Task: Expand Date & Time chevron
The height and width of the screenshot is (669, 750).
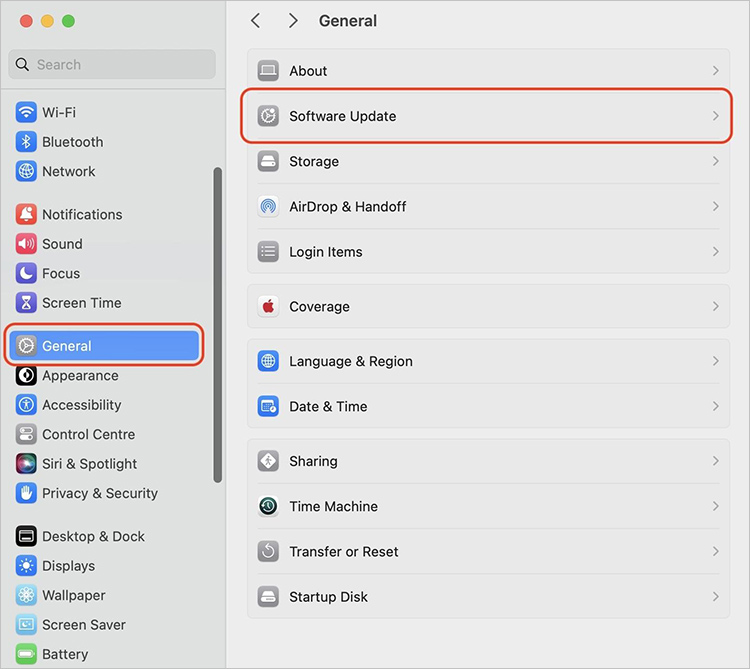Action: click(x=716, y=406)
